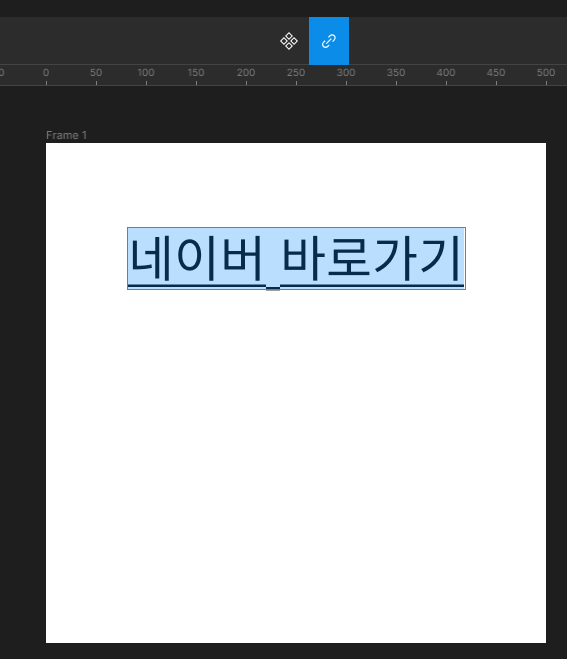Select the Frame 1 label
Image resolution: width=567 pixels, height=659 pixels.
(66, 135)
